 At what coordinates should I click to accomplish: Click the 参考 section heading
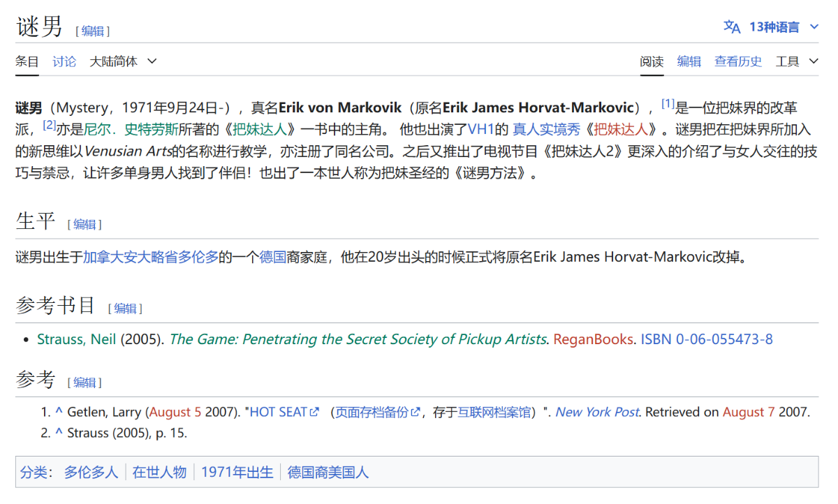[x=35, y=379]
